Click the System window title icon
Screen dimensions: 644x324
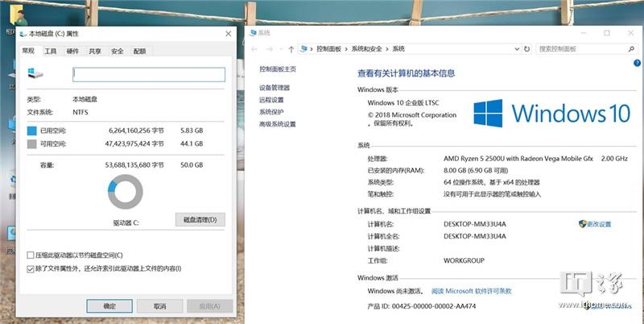(254, 33)
